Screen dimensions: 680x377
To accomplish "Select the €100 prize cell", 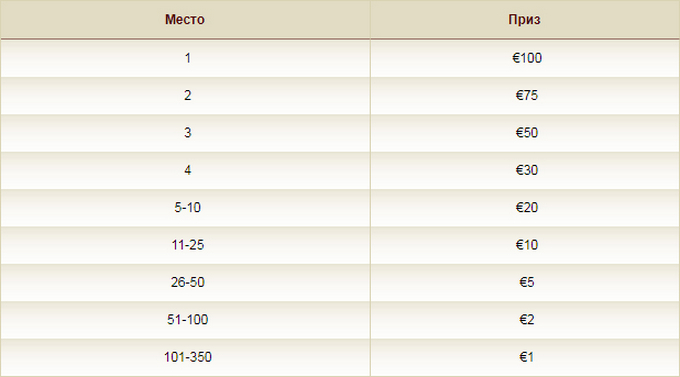I will [526, 58].
